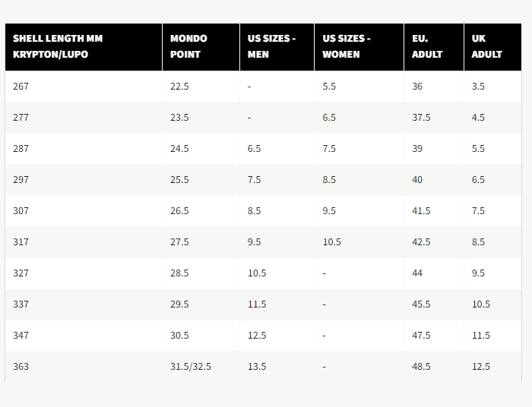Select shell length value 363
Viewport: 532px width, 407px height.
[21, 367]
